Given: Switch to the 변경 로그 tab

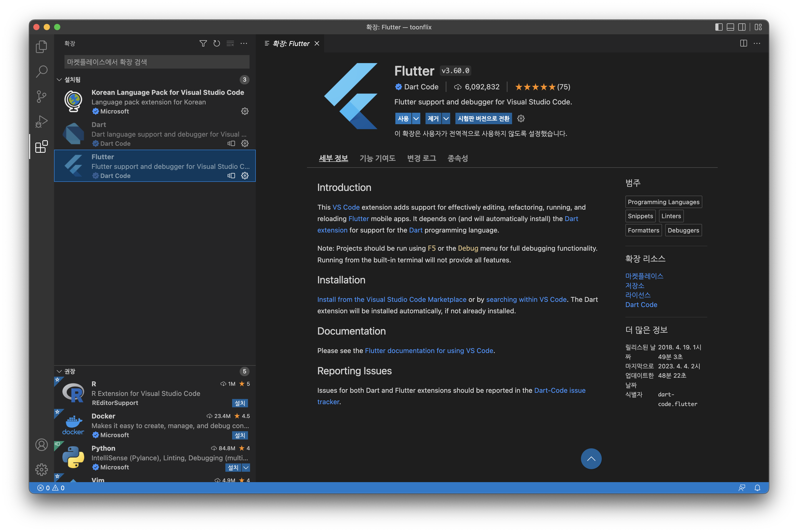Looking at the screenshot, I should 421,158.
